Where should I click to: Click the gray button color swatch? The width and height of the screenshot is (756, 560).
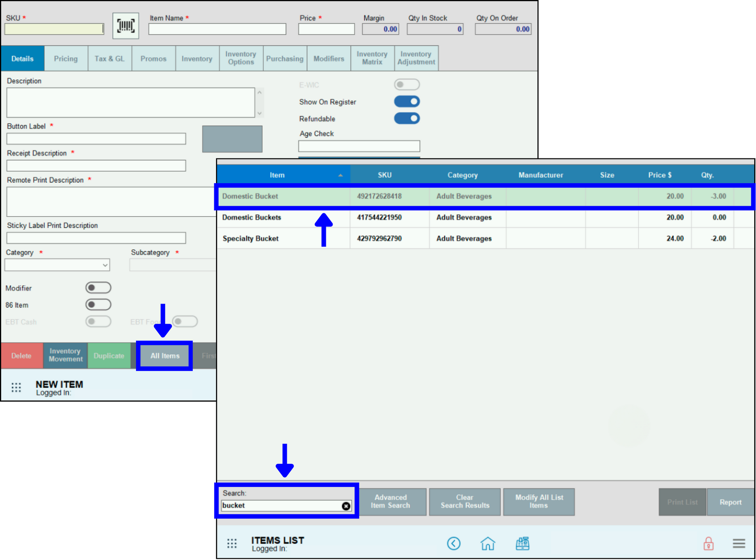(232, 139)
